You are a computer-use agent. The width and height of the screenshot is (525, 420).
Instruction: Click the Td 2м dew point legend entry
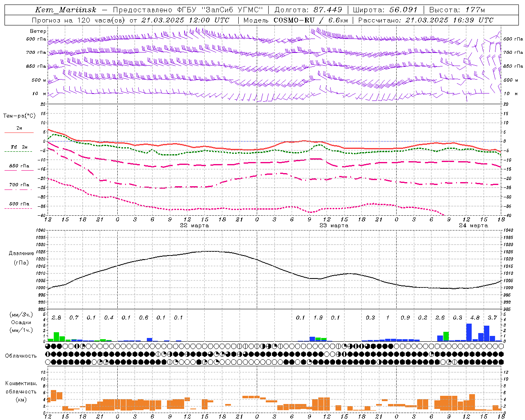pyautogui.click(x=19, y=147)
